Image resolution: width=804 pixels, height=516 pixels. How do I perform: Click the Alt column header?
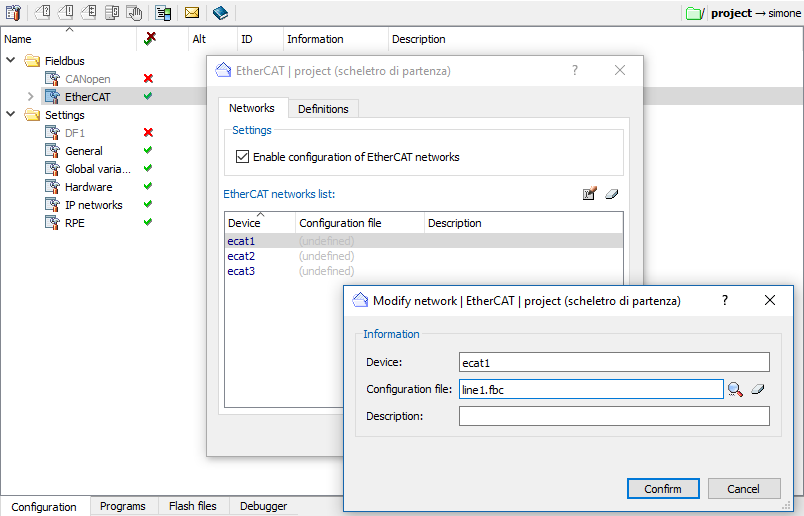pyautogui.click(x=212, y=38)
